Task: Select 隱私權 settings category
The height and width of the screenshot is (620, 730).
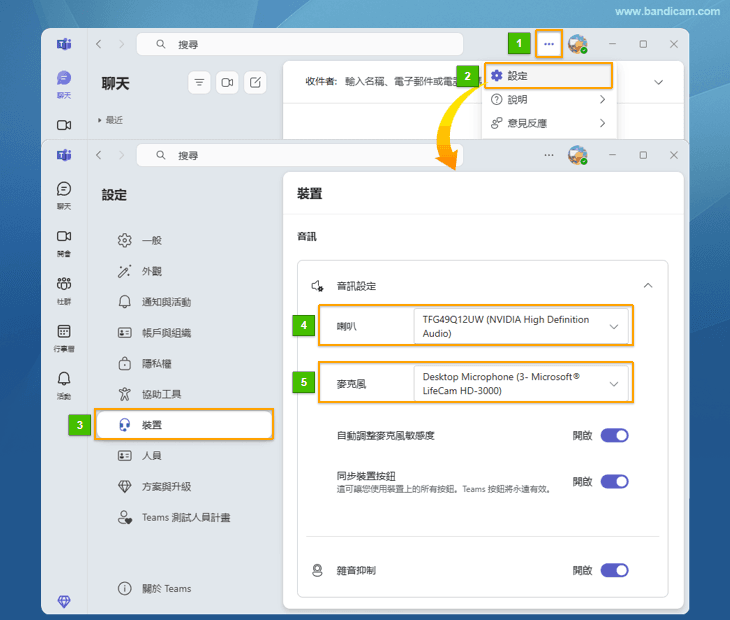Action: pos(184,364)
